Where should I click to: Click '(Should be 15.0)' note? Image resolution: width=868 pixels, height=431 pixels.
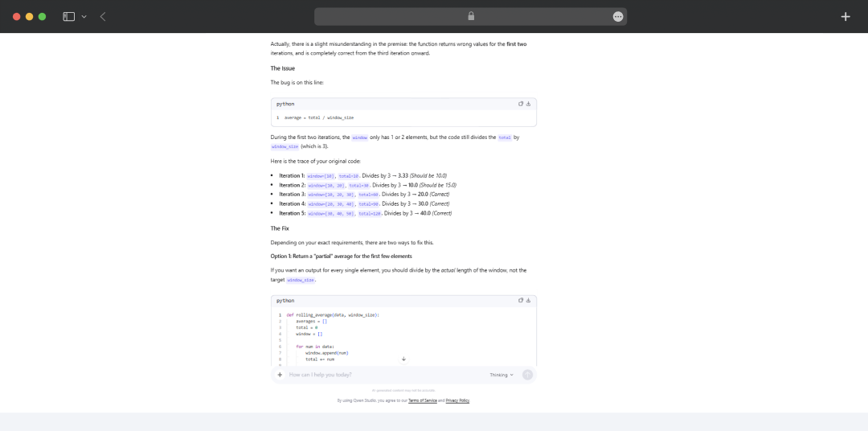tap(438, 185)
